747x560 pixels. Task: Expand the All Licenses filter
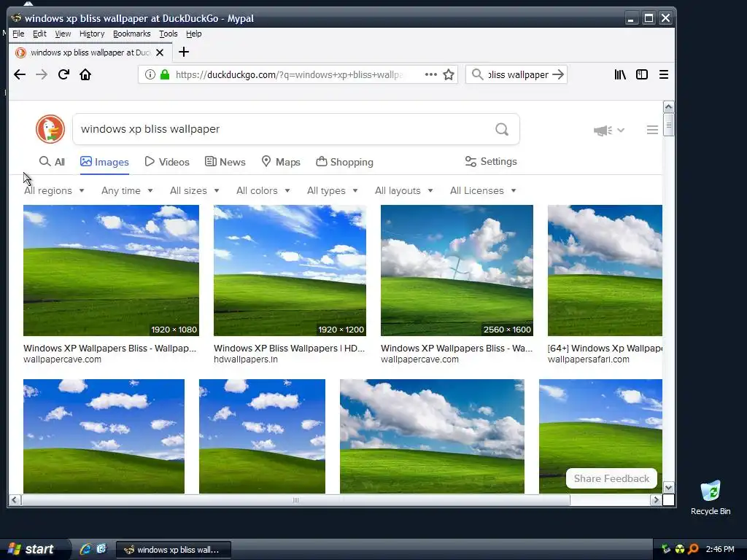click(x=483, y=190)
